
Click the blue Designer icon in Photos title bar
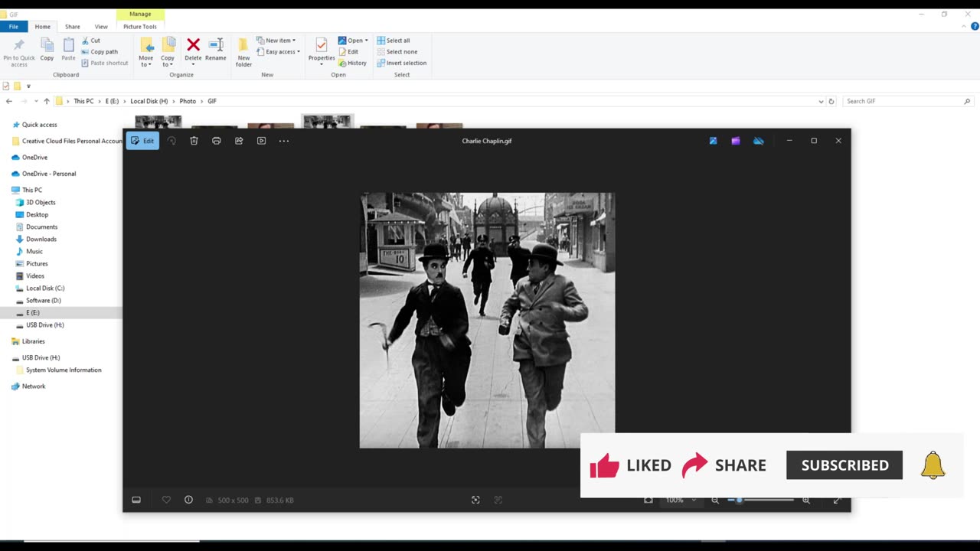pos(713,141)
